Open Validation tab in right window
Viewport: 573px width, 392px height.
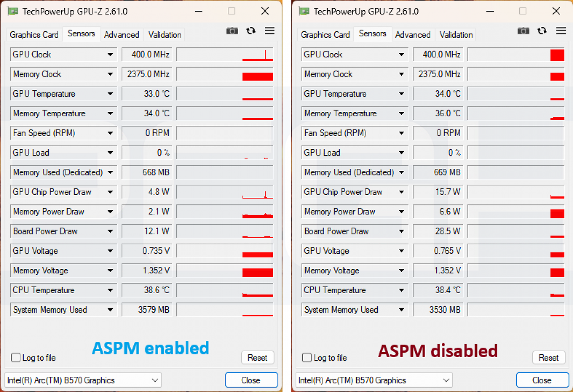pyautogui.click(x=456, y=35)
